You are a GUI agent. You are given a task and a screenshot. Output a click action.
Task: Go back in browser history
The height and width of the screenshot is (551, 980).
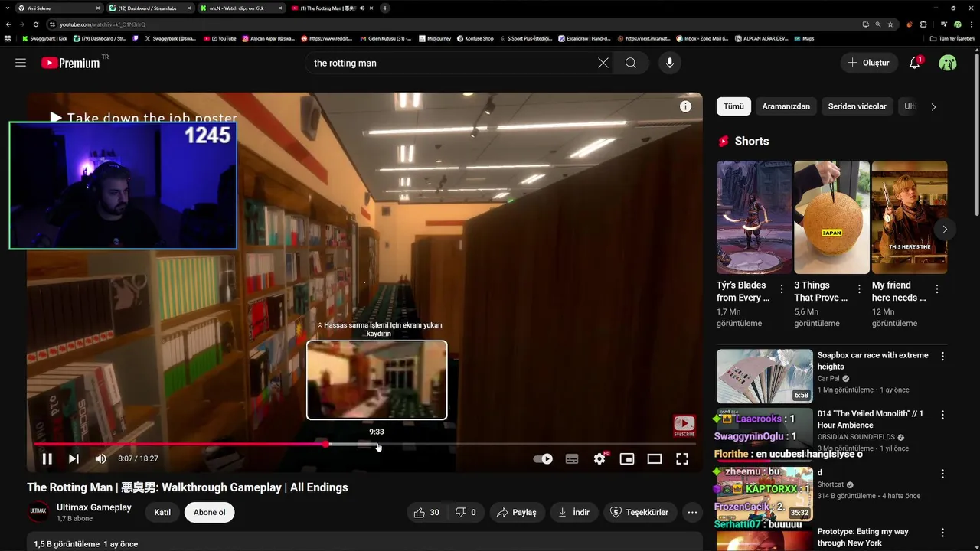tap(8, 24)
